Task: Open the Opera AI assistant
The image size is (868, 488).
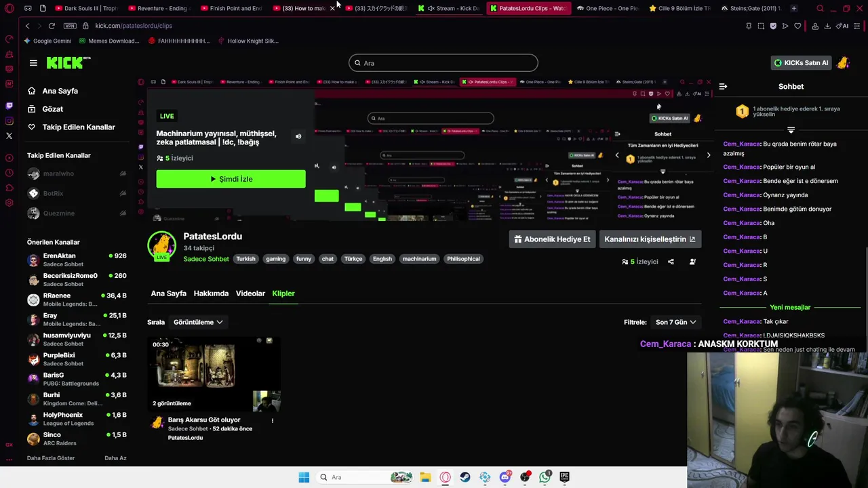Action: (843, 26)
